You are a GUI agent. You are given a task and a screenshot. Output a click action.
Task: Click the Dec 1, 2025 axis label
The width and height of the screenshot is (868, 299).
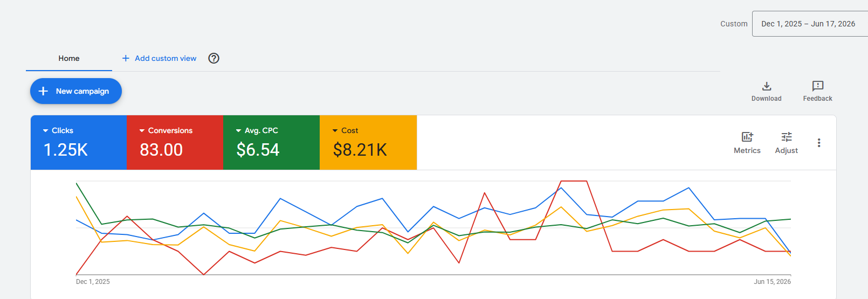[93, 282]
